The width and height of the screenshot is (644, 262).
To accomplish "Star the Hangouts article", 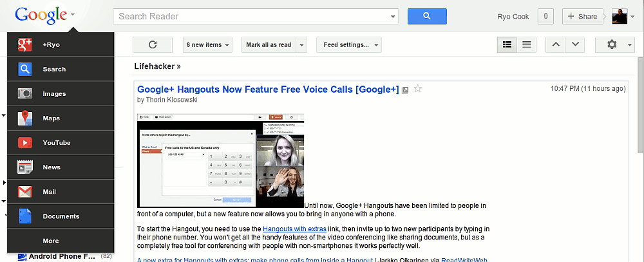I will 418,89.
